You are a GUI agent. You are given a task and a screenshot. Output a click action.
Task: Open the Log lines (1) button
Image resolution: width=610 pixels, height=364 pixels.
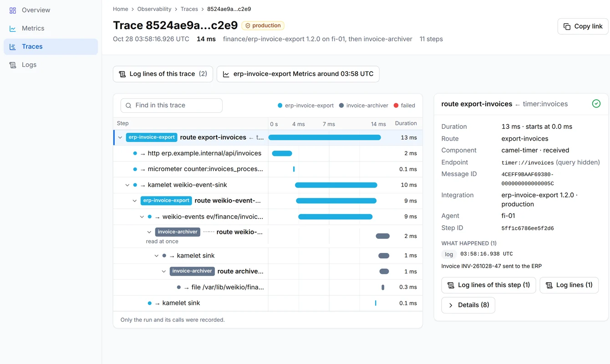(569, 285)
